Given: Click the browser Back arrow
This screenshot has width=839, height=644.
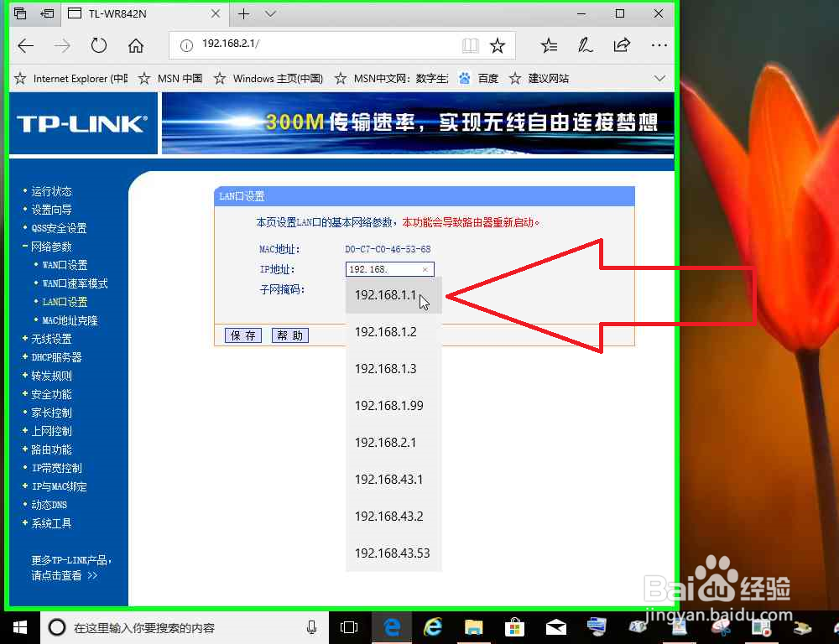Looking at the screenshot, I should tap(26, 46).
